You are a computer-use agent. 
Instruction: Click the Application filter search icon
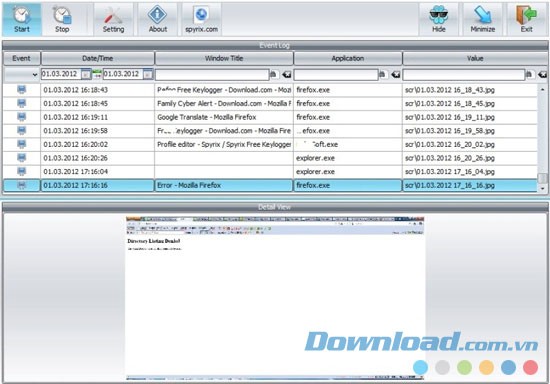tap(383, 74)
